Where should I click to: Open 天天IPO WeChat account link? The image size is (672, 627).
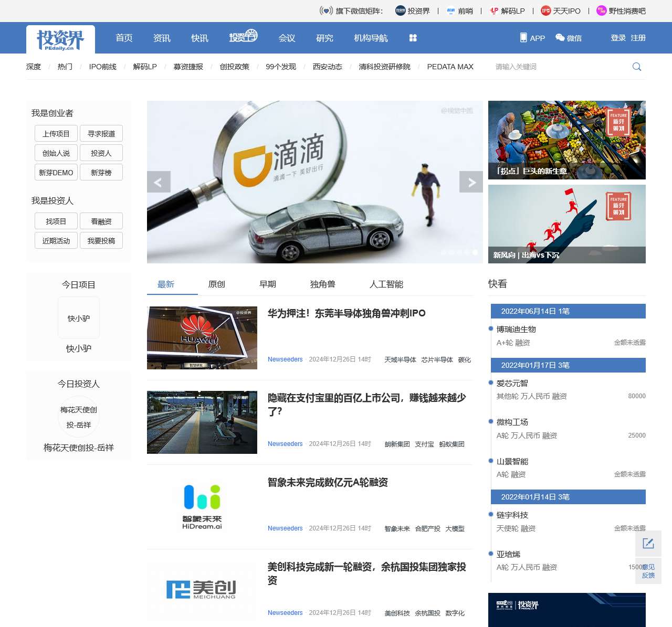point(561,10)
